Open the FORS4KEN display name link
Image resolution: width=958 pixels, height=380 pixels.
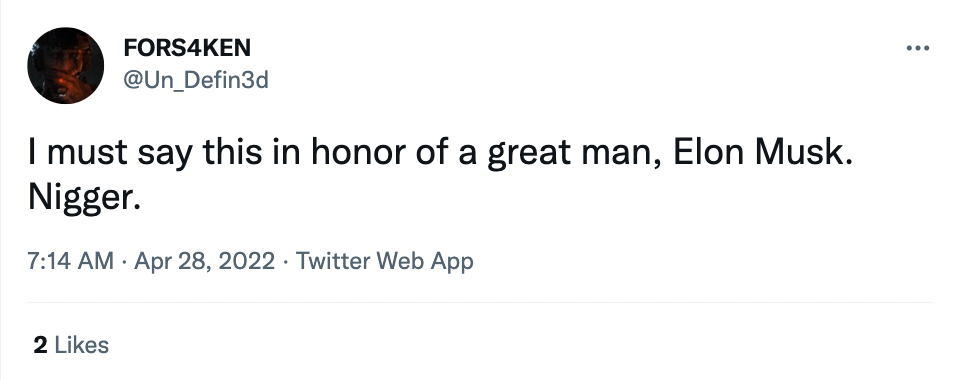tap(187, 48)
